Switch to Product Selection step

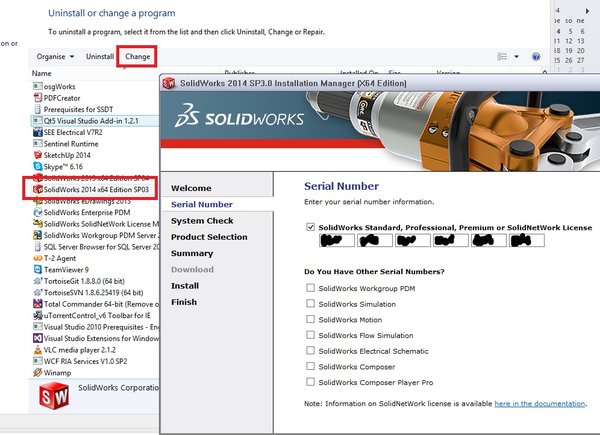209,237
